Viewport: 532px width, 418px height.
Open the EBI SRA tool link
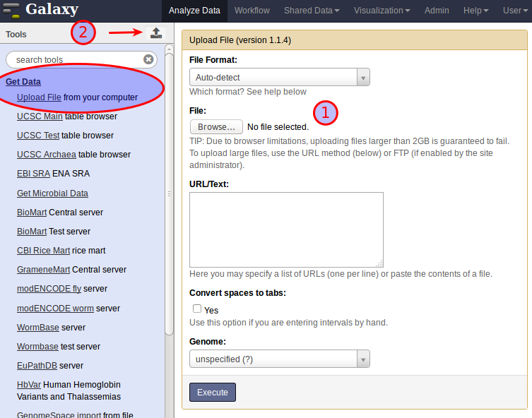click(x=34, y=173)
